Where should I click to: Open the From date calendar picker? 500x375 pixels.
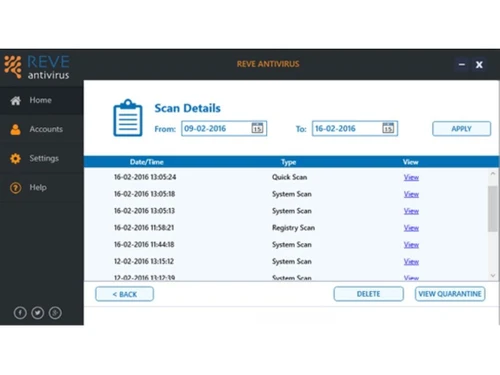257,128
